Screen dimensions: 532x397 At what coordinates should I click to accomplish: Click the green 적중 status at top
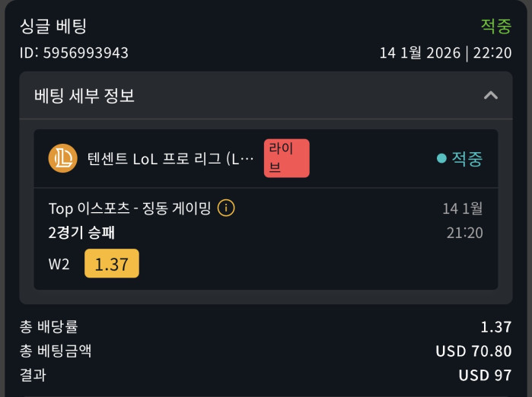[x=495, y=26]
